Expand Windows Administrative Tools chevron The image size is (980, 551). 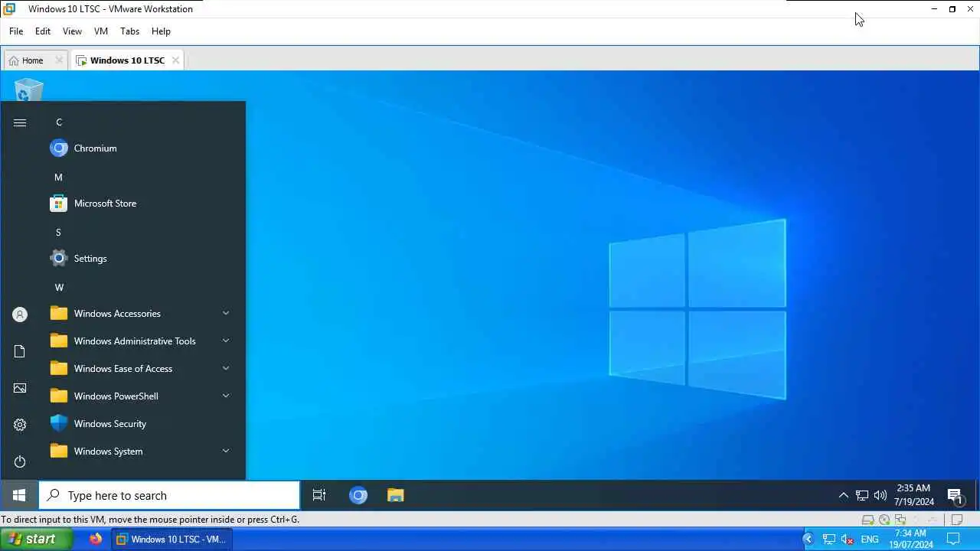(226, 341)
